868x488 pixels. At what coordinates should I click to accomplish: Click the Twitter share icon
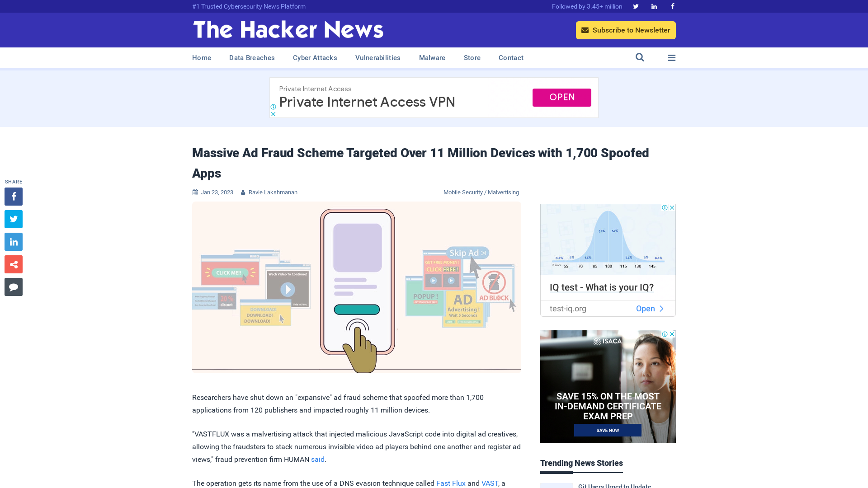coord(13,219)
